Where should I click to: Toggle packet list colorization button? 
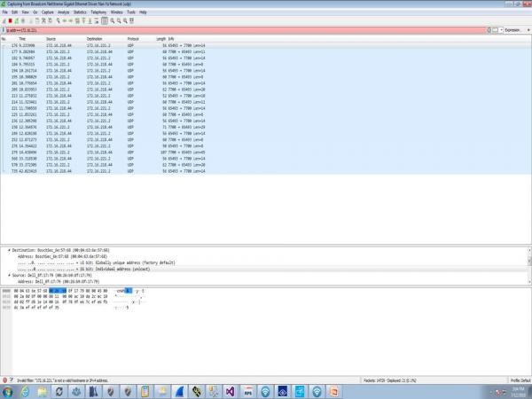coord(105,20)
